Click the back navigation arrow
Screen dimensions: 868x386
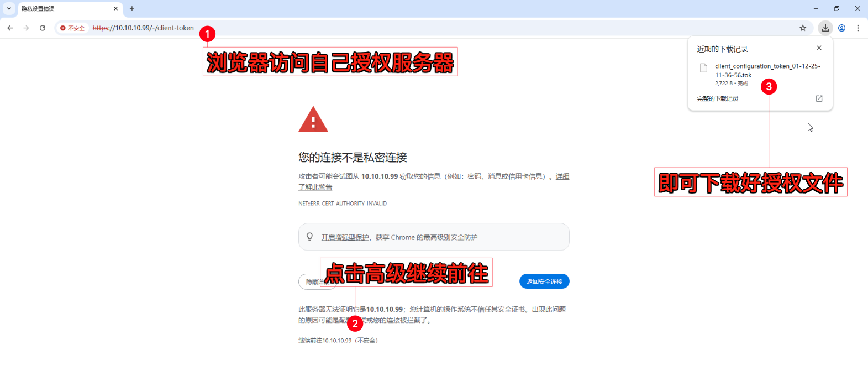pyautogui.click(x=10, y=28)
